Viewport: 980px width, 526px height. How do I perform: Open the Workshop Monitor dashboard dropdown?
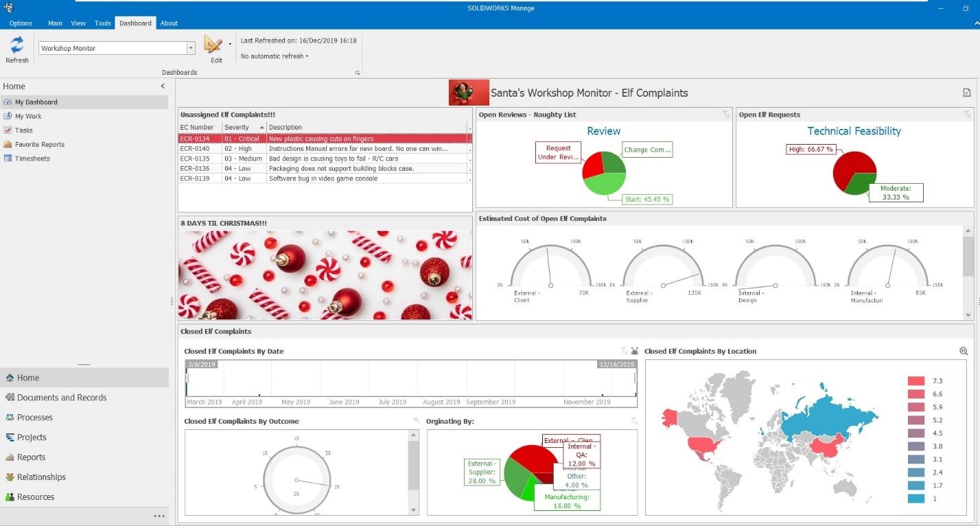[191, 48]
